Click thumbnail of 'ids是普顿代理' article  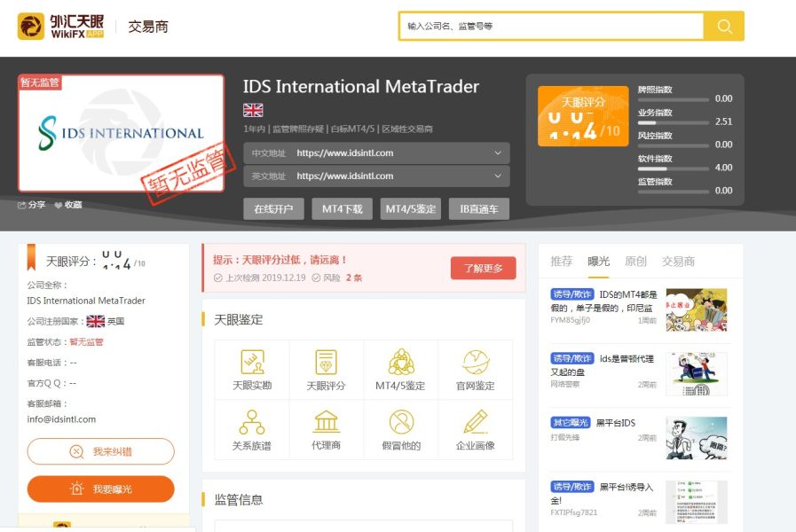(697, 374)
